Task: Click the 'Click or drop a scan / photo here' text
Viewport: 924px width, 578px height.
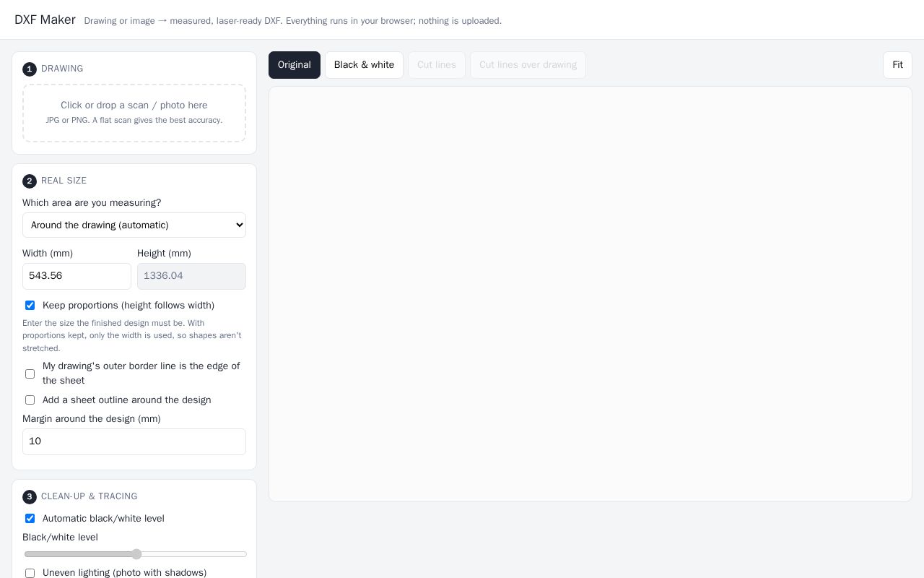Action: click(x=134, y=105)
